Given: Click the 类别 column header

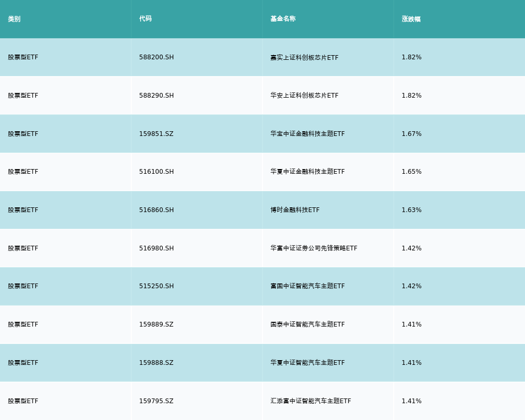Looking at the screenshot, I should (14, 19).
